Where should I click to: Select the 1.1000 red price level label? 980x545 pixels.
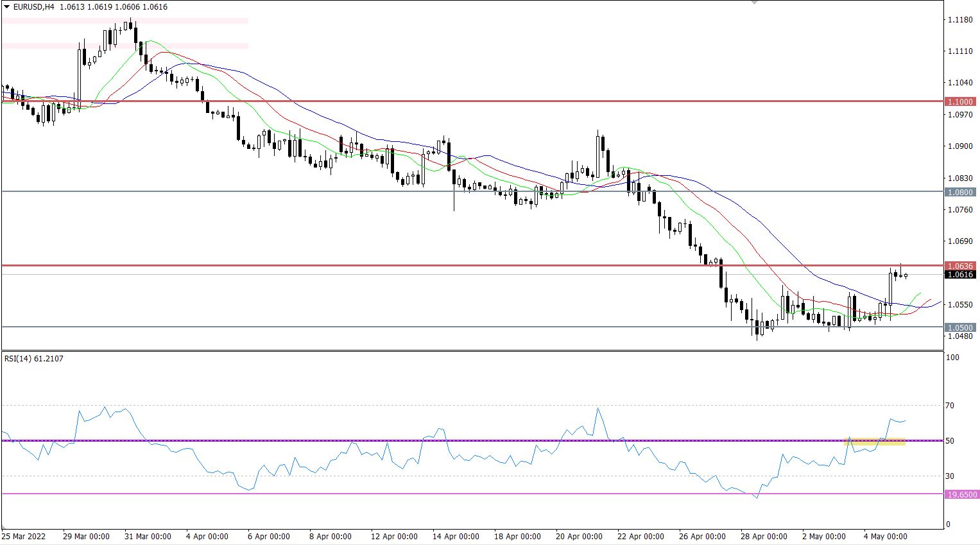[961, 101]
